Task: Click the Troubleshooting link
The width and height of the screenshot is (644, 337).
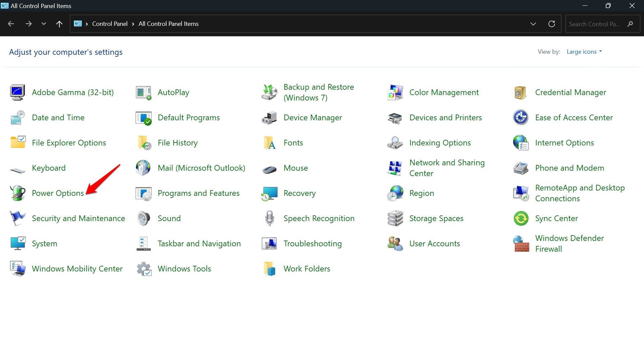Action: (313, 244)
